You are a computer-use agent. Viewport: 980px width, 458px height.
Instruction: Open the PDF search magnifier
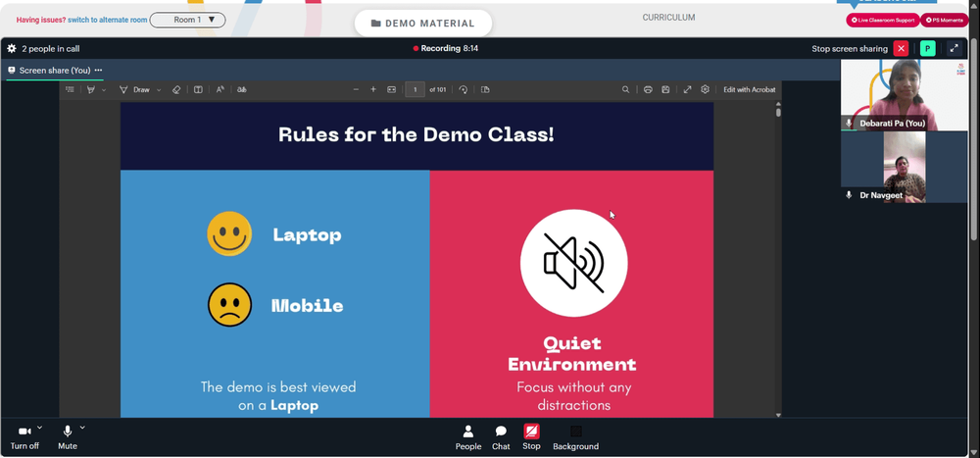click(x=625, y=89)
